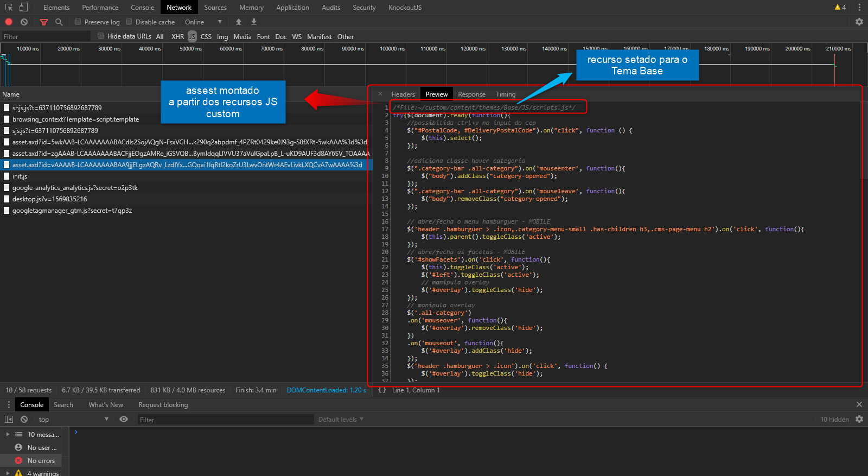Check the Hide data URLs option
This screenshot has height=476, width=868.
[100, 36]
